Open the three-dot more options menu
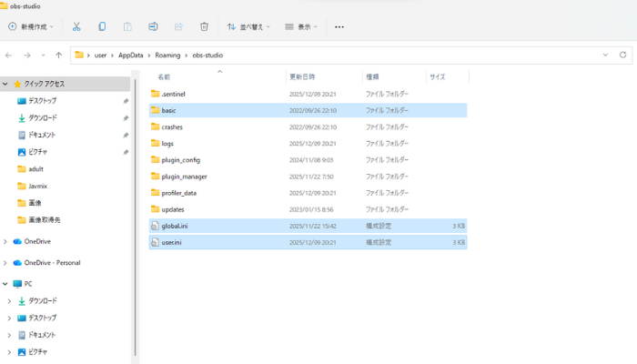This screenshot has width=637, height=364. tap(339, 26)
